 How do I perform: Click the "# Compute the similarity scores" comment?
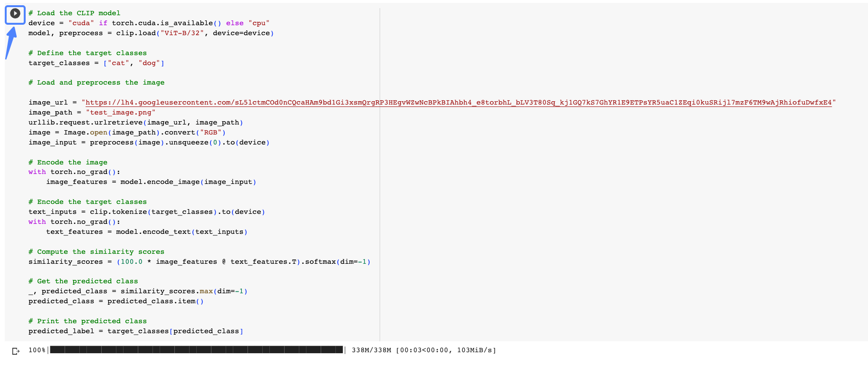tap(96, 252)
